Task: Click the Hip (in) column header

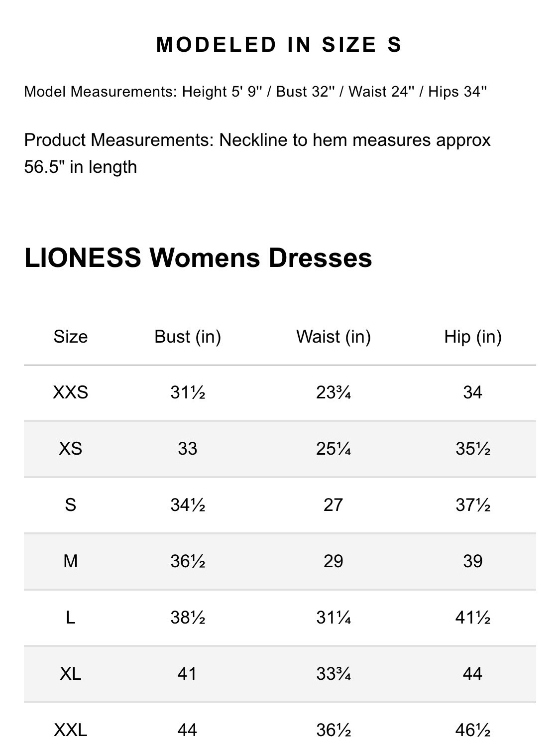Action: point(473,337)
